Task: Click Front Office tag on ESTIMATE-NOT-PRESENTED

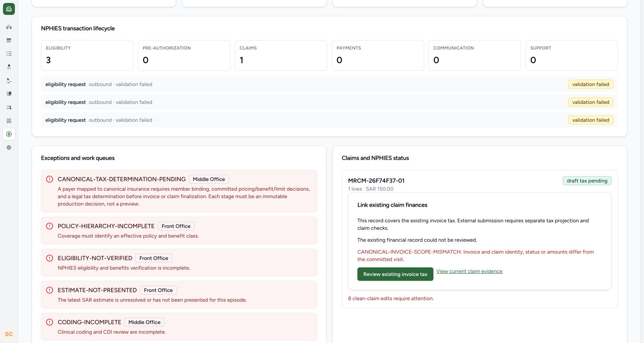Action: (158, 290)
